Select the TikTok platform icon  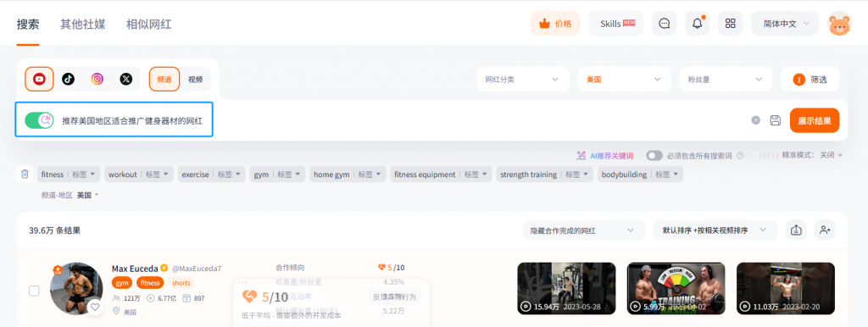[x=68, y=79]
